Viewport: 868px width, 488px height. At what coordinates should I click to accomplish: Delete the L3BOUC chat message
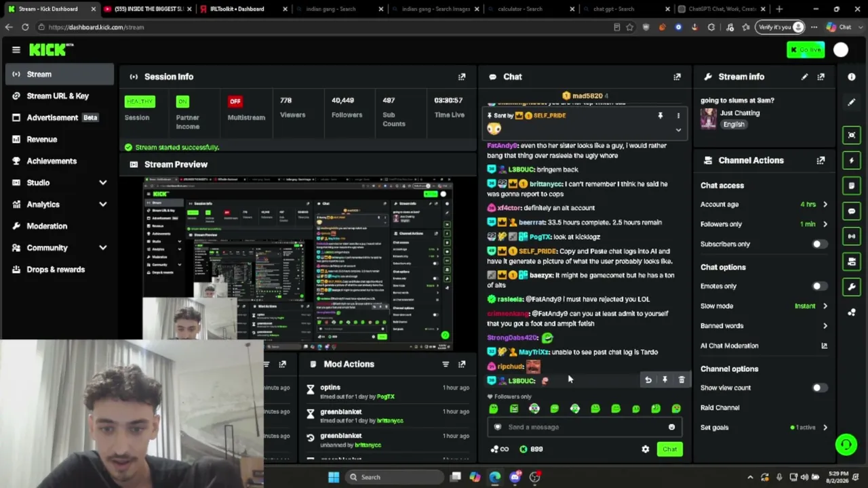682,380
